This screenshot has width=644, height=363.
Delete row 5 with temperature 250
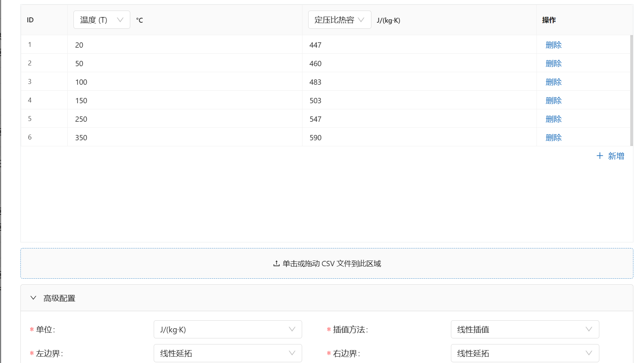click(x=554, y=119)
